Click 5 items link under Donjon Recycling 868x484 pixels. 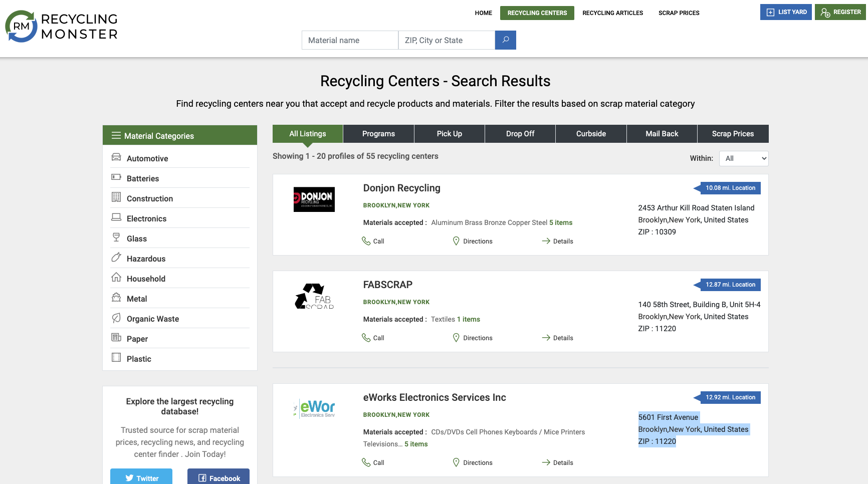coord(561,222)
